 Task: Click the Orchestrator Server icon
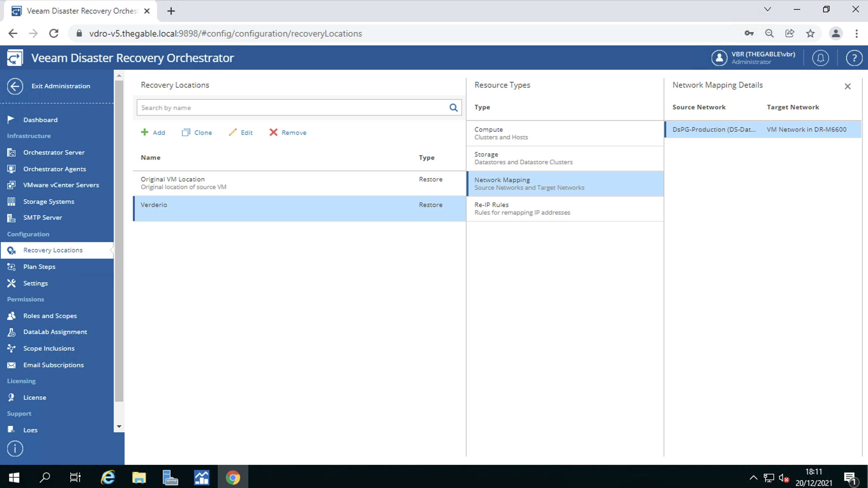11,152
